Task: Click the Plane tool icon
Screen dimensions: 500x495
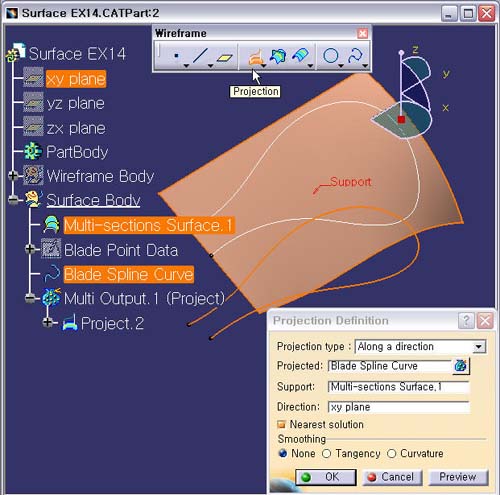Action: coord(225,58)
